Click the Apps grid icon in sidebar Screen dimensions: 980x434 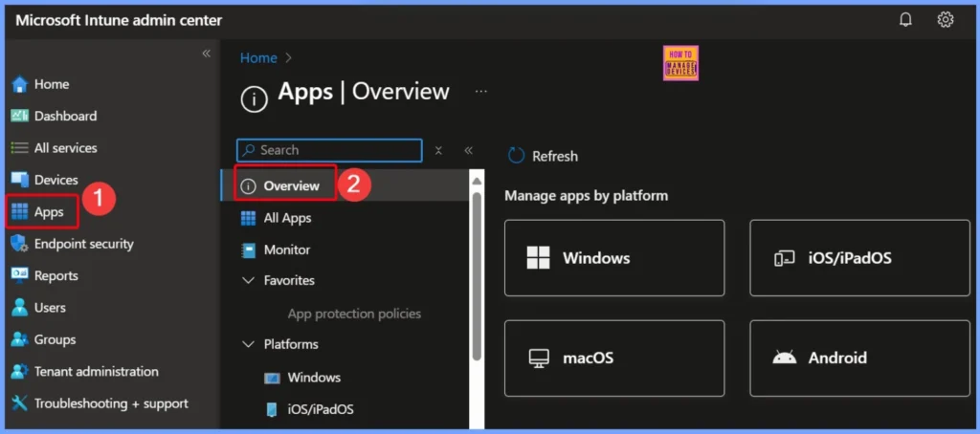[20, 211]
